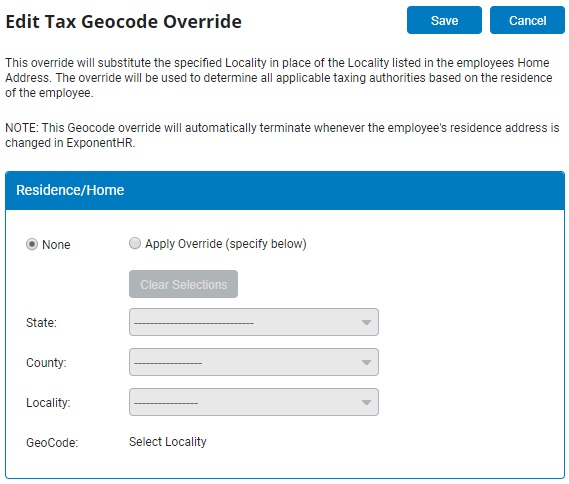Image resolution: width=569 pixels, height=484 pixels.
Task: Open the State dropdown field
Action: (x=254, y=322)
